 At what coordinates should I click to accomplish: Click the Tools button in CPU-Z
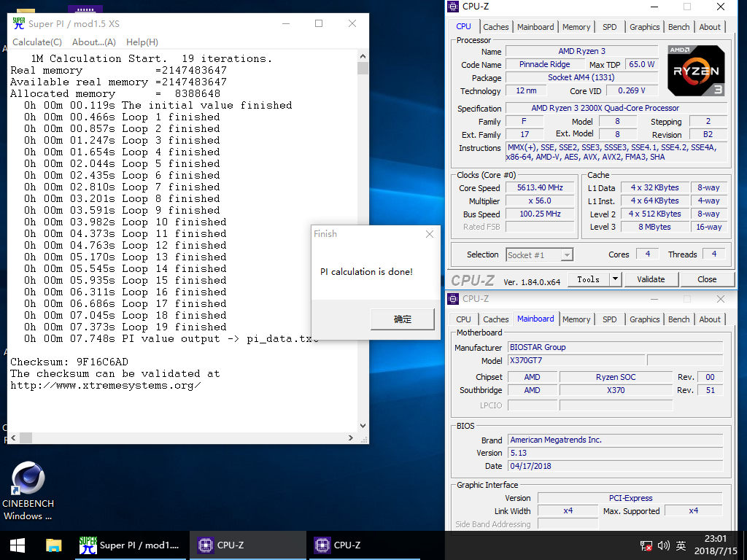click(589, 279)
